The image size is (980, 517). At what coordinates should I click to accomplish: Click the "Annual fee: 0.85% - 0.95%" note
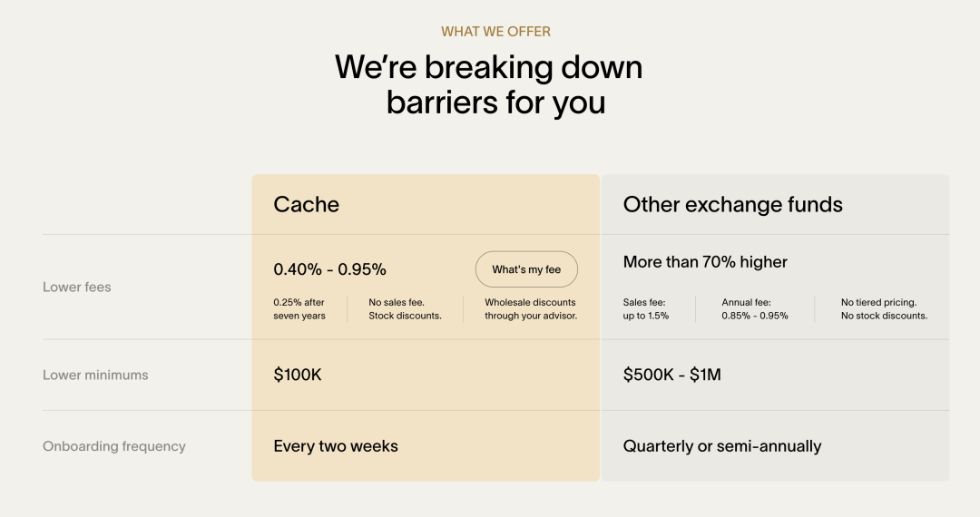point(755,309)
